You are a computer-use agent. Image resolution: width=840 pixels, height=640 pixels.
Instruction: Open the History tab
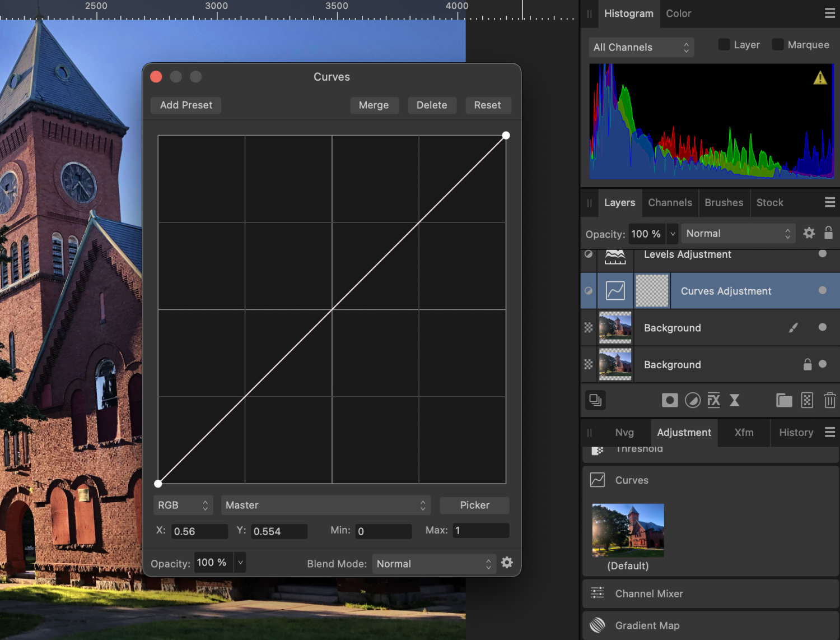(796, 432)
